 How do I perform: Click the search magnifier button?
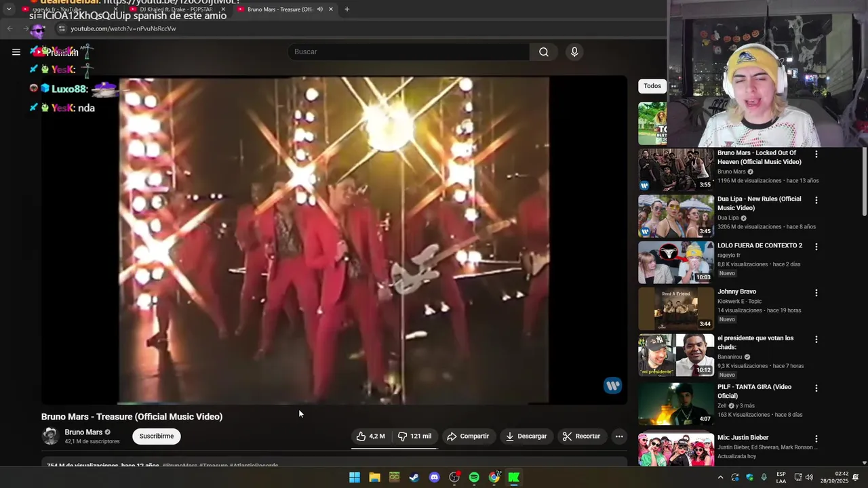[544, 52]
